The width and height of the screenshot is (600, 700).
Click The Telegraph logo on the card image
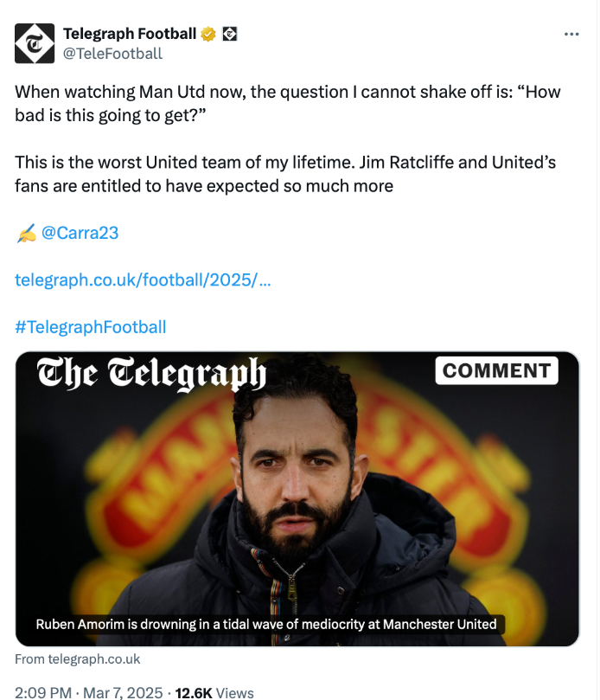click(151, 375)
